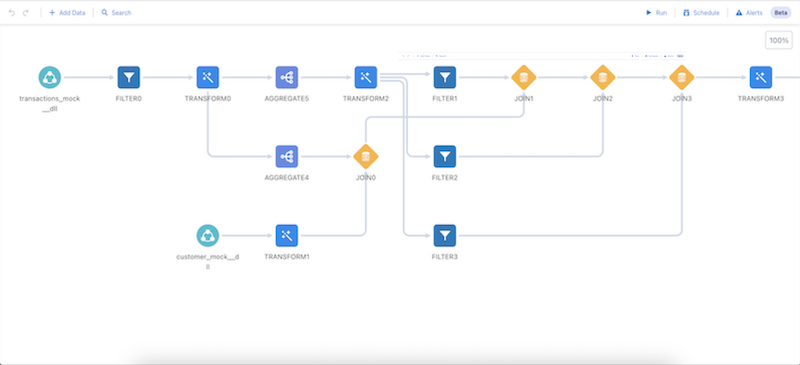This screenshot has height=365, width=800.
Task: Select the FILTER0 node icon
Action: (x=129, y=78)
